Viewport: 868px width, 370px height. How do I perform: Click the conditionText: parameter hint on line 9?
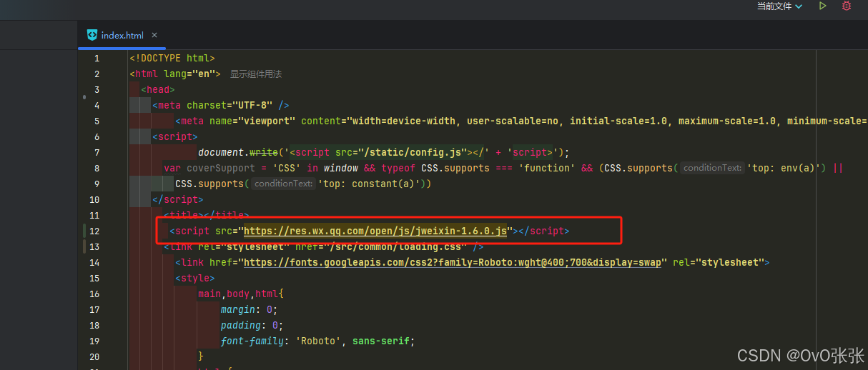pos(284,184)
